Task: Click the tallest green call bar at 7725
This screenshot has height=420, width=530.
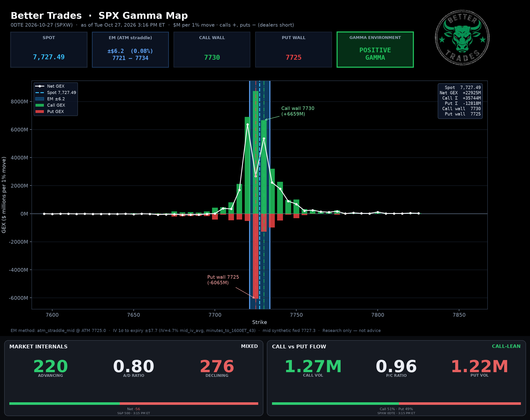Action: click(x=256, y=152)
